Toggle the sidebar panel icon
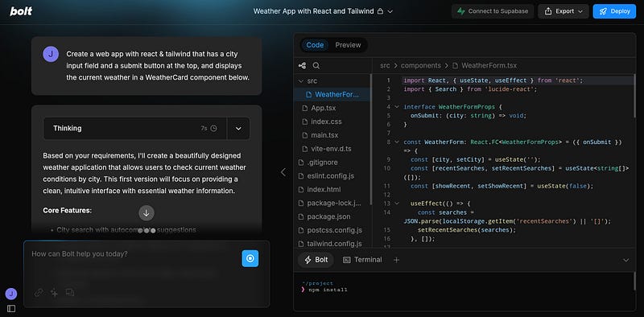Image resolution: width=644 pixels, height=317 pixels. [11, 308]
